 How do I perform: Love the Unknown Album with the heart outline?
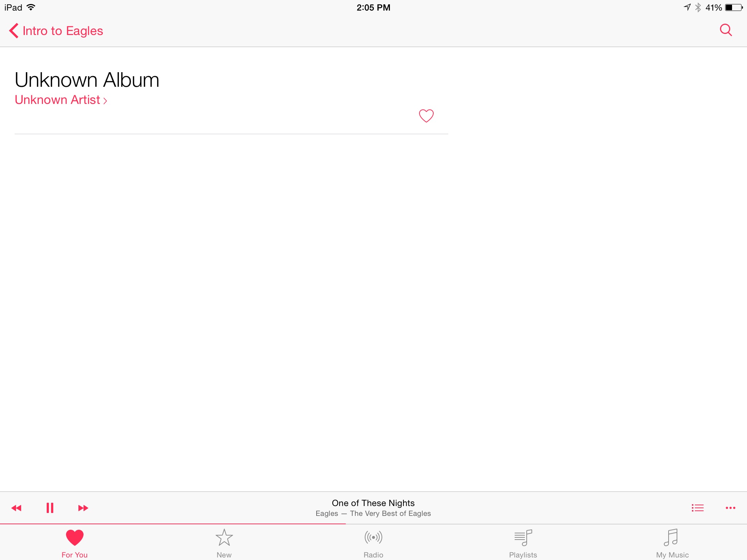click(426, 116)
